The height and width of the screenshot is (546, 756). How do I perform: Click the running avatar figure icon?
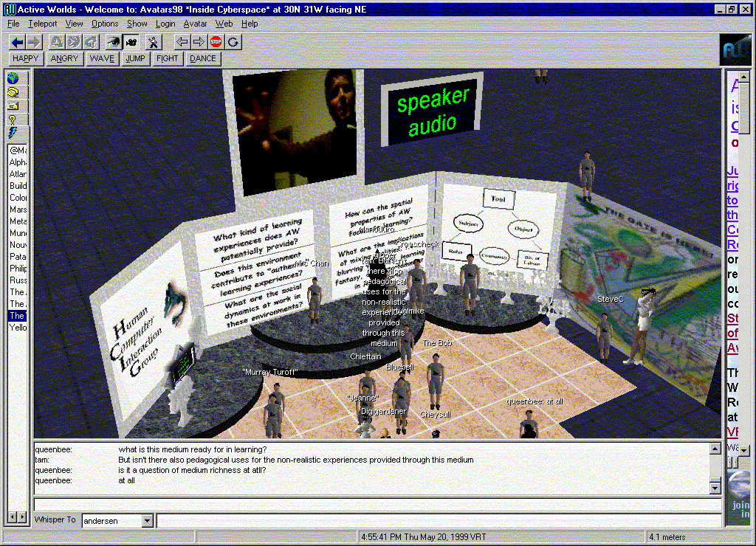click(x=153, y=42)
